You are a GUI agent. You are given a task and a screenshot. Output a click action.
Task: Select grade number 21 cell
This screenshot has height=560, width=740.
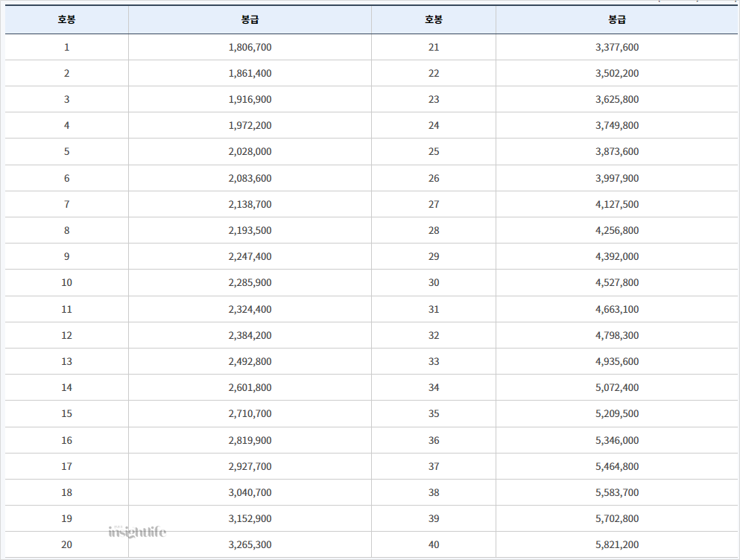click(x=433, y=47)
